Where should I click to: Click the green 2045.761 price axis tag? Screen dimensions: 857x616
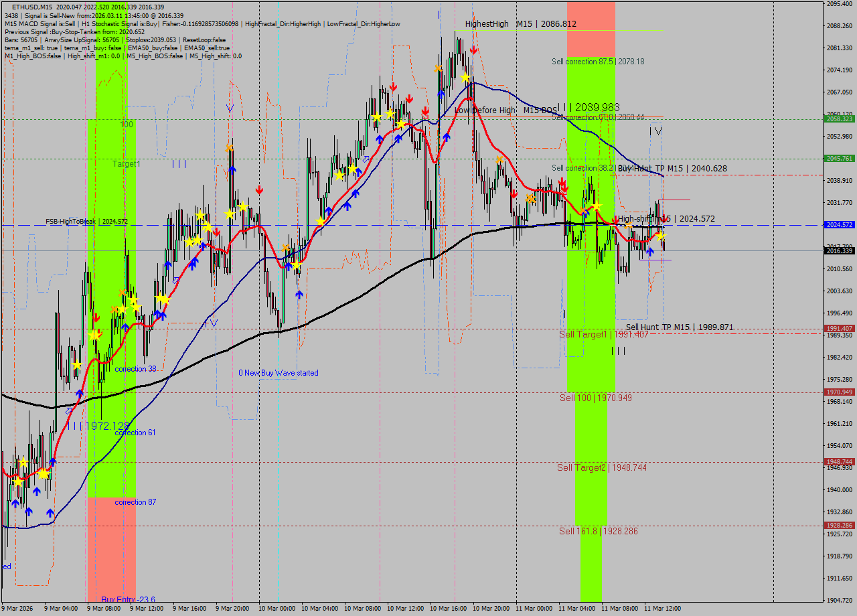(839, 159)
